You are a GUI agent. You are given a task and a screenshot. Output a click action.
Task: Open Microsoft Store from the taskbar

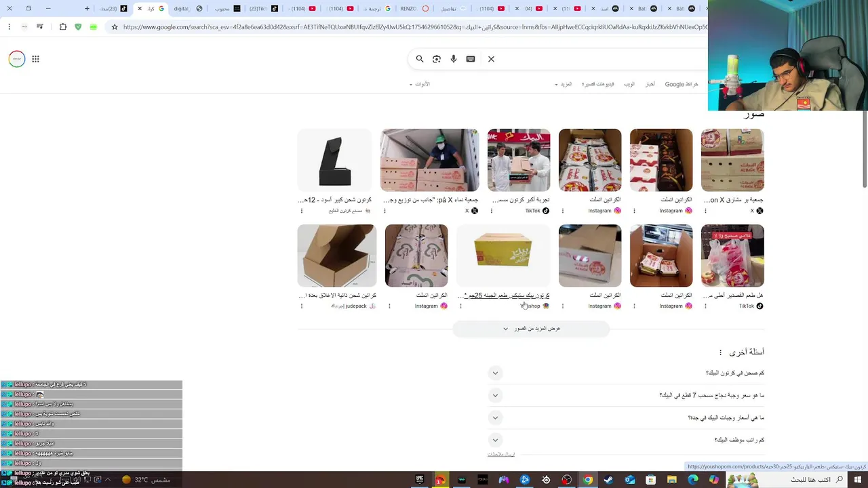pyautogui.click(x=651, y=480)
